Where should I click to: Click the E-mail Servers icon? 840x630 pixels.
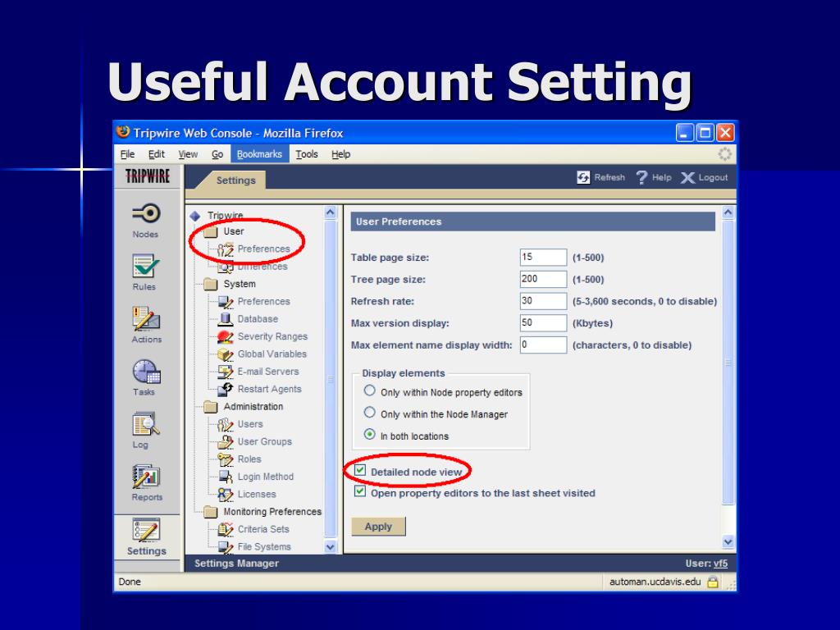(226, 372)
